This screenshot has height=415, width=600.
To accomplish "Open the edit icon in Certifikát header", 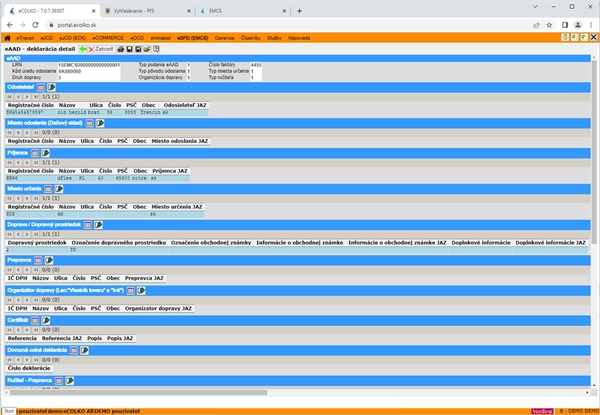I will point(46,321).
